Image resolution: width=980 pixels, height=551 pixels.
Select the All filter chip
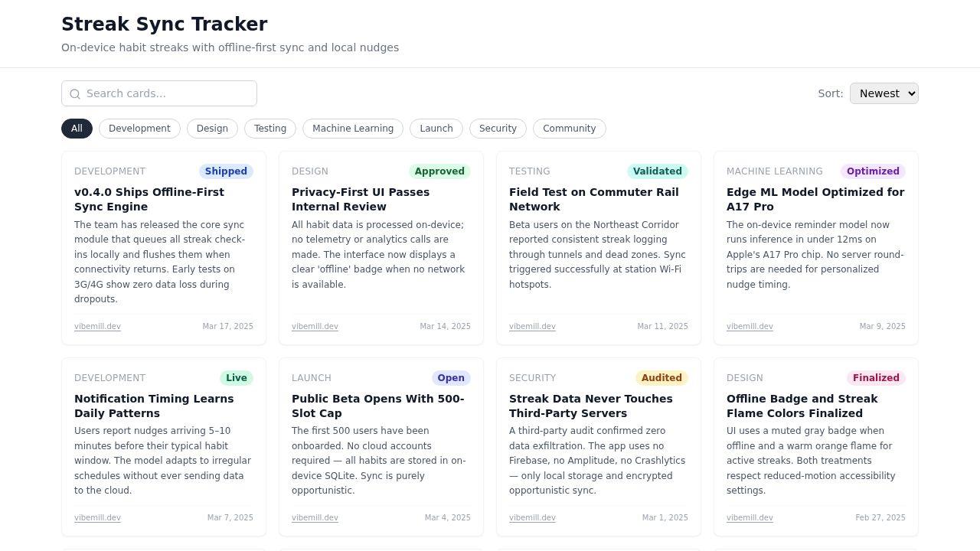[x=77, y=129]
